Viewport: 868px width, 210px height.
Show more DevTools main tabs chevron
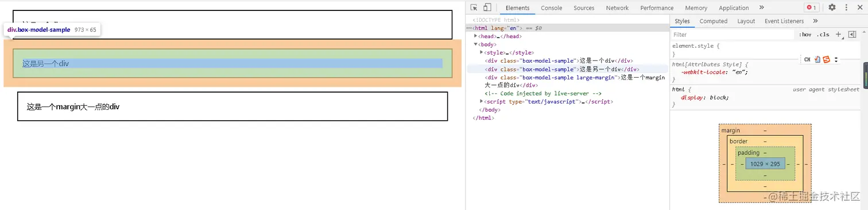762,7
